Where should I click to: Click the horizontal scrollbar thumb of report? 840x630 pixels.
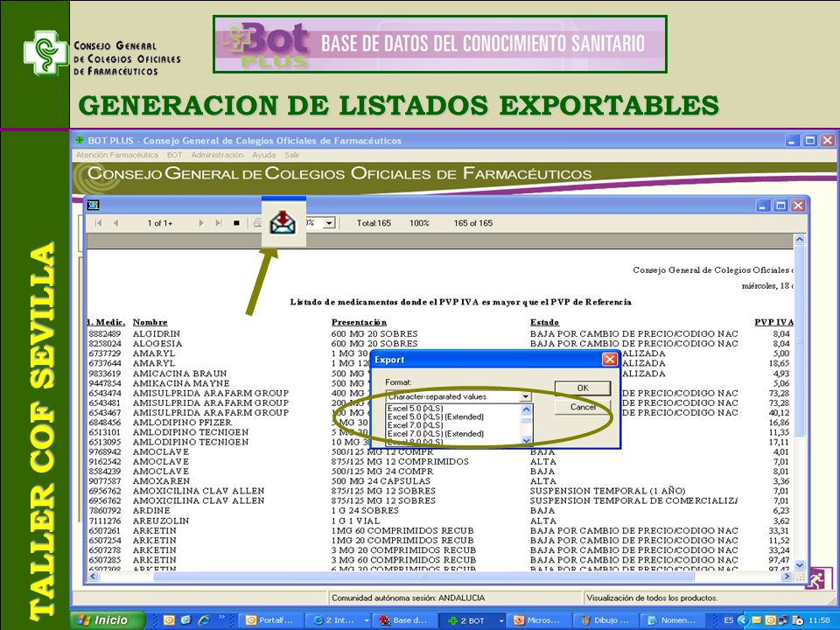pyautogui.click(x=423, y=577)
